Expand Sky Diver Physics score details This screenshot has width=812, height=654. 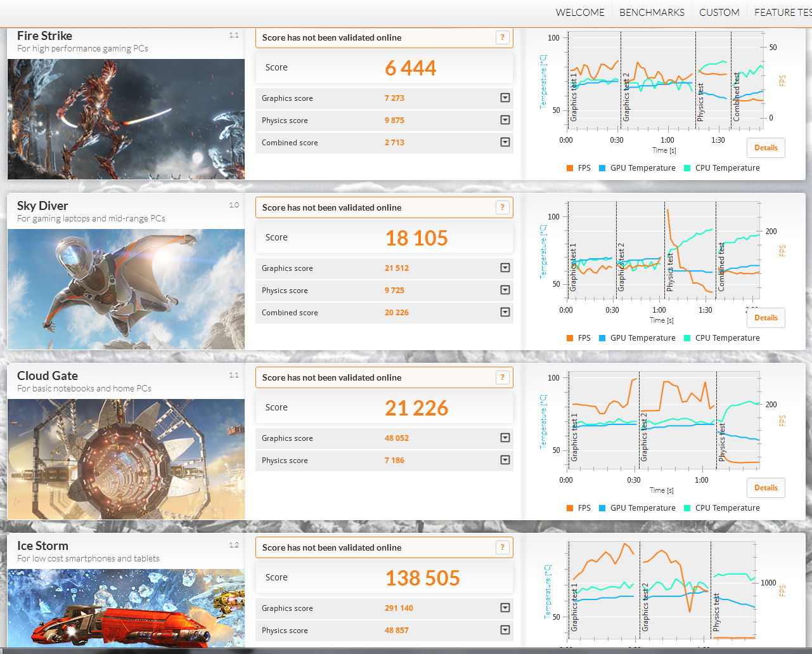505,290
